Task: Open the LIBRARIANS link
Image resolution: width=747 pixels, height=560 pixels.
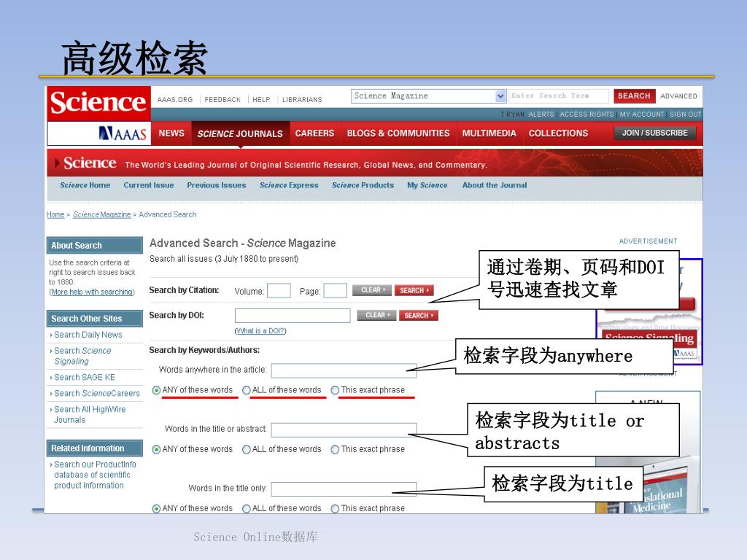Action: 302,99
